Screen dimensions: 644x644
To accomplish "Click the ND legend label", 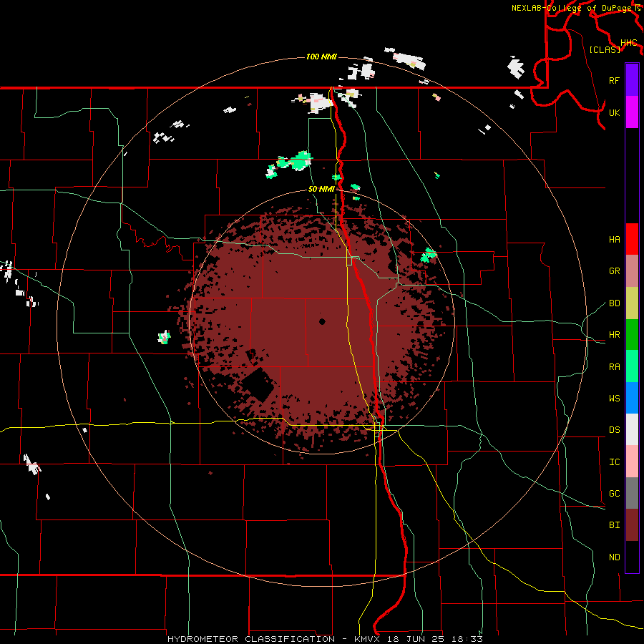I will click(x=614, y=557).
